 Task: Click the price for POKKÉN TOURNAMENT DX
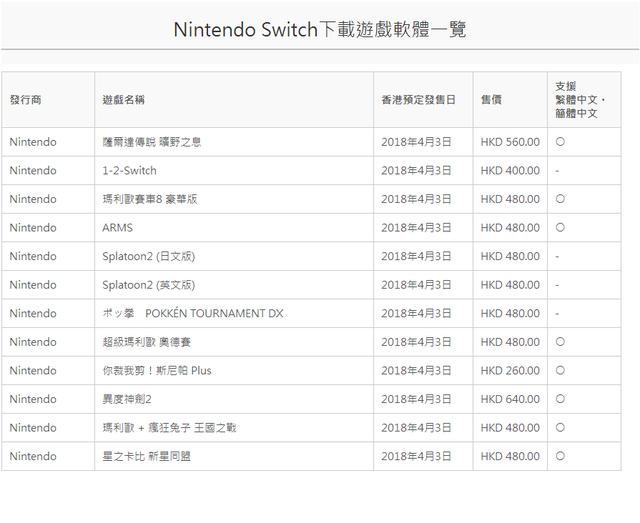[510, 313]
